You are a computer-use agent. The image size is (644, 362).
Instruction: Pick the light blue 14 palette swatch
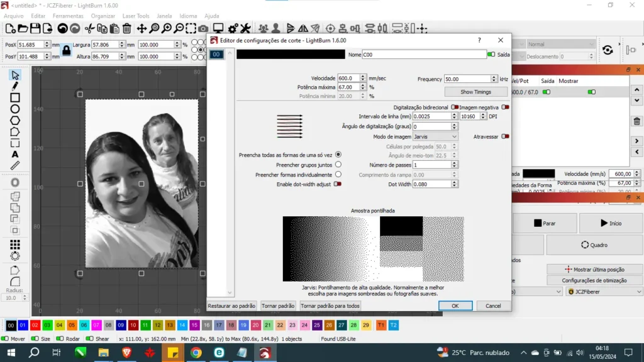click(x=182, y=325)
